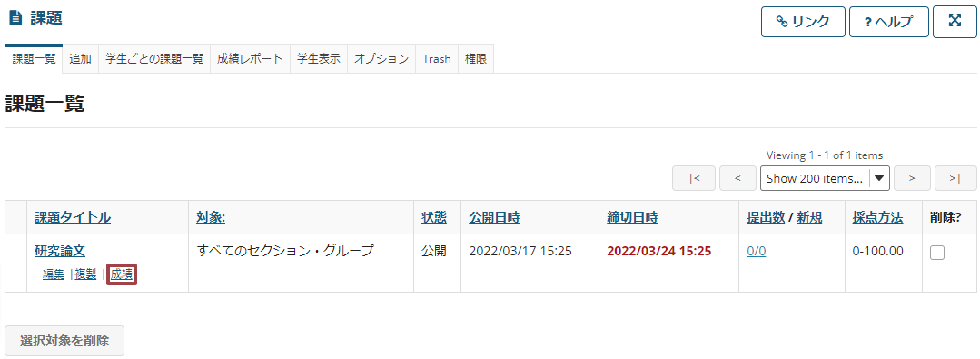Open the リンク button with chain icon
Viewport: 980px width, 359px height.
(803, 22)
